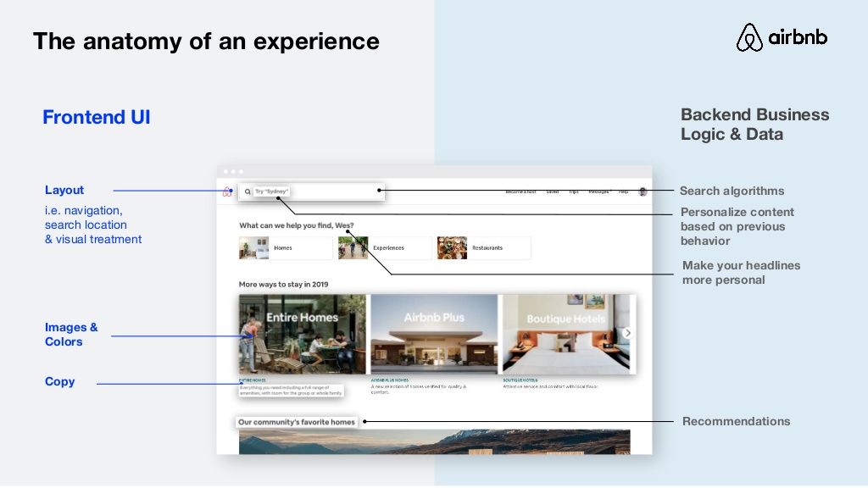Click the small "ENTIRE HOMES" caption link
The width and height of the screenshot is (868, 488).
253,380
